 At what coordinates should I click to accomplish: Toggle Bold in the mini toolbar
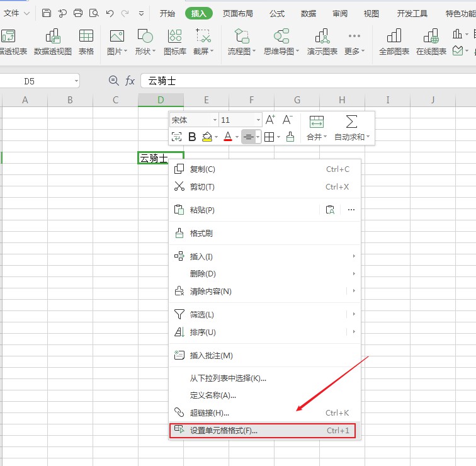point(192,137)
